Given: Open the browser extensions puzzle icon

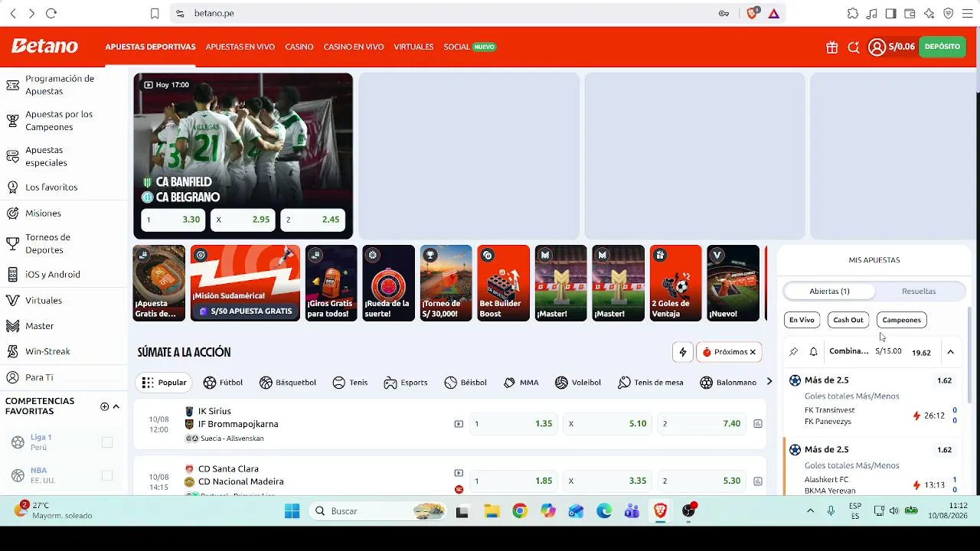Looking at the screenshot, I should (852, 14).
